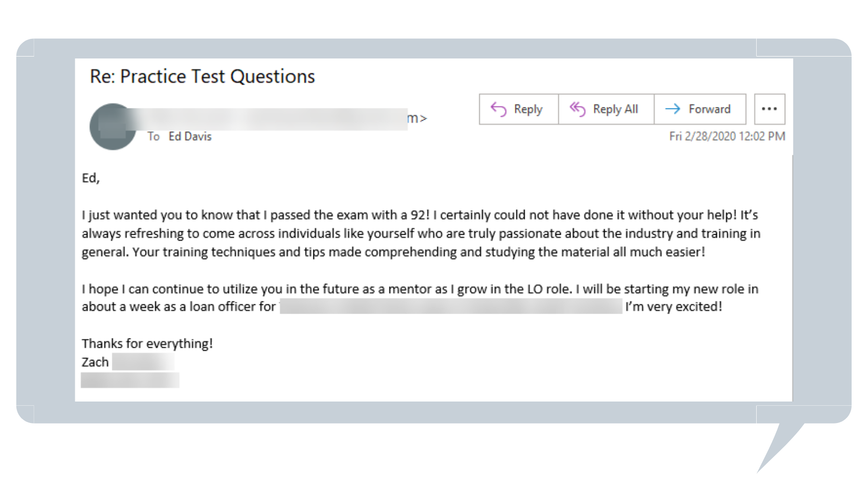This screenshot has width=868, height=488.
Task: Click the blurred company name in the body
Action: (451, 307)
